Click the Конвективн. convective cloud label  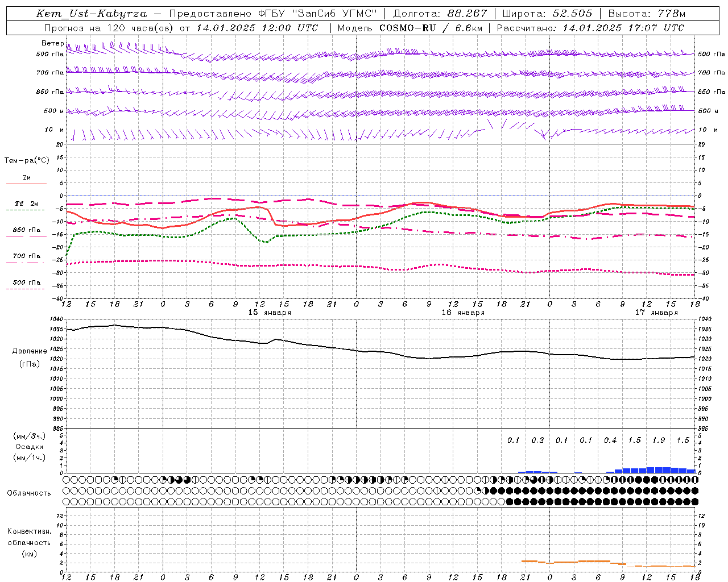[29, 531]
